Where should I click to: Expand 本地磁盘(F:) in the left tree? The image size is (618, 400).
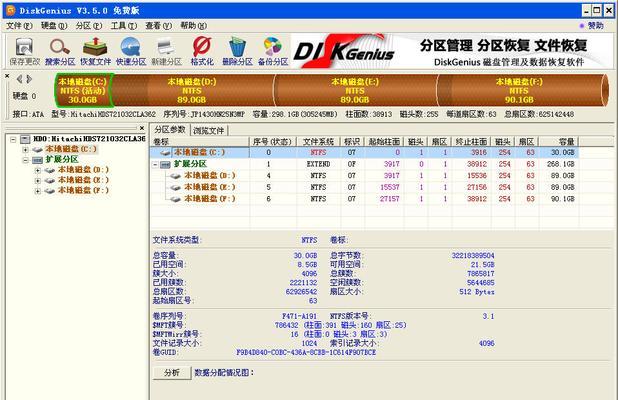38,191
